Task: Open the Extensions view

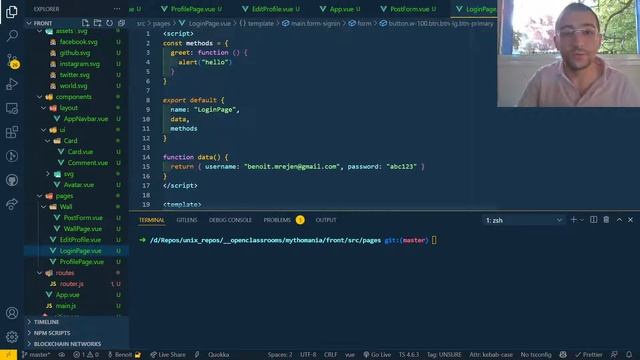Action: [x=12, y=132]
